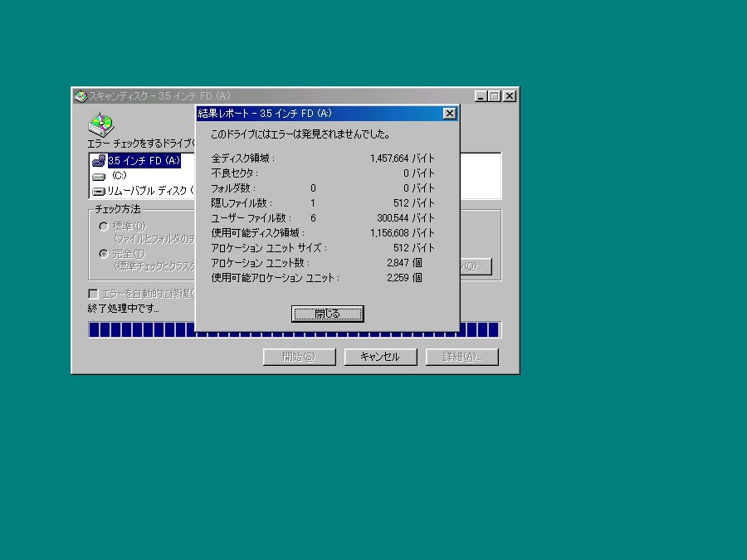
Task: Click the maximize button on the ScanDisk window
Action: click(494, 95)
